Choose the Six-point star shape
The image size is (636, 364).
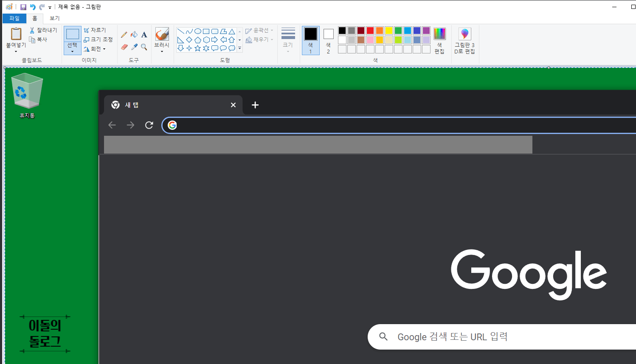click(x=206, y=48)
